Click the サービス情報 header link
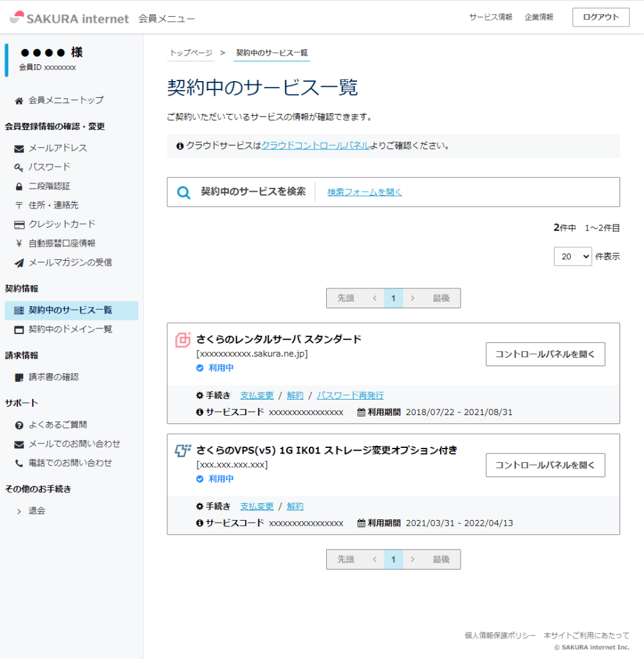This screenshot has height=659, width=644. click(x=491, y=17)
